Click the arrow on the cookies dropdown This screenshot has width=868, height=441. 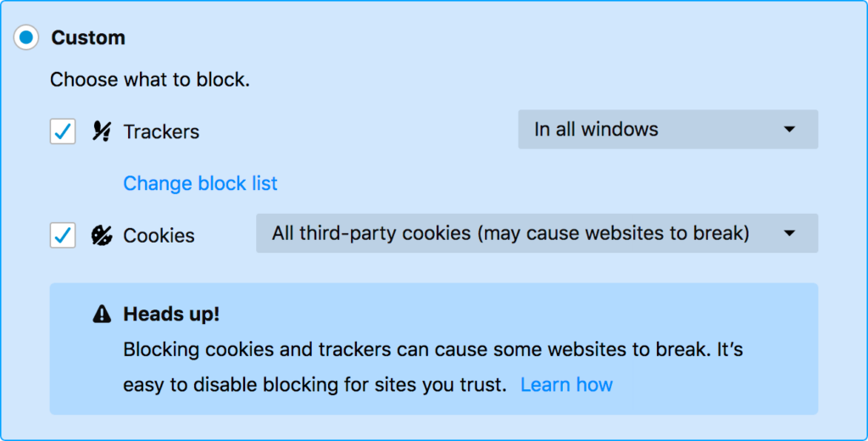click(789, 233)
